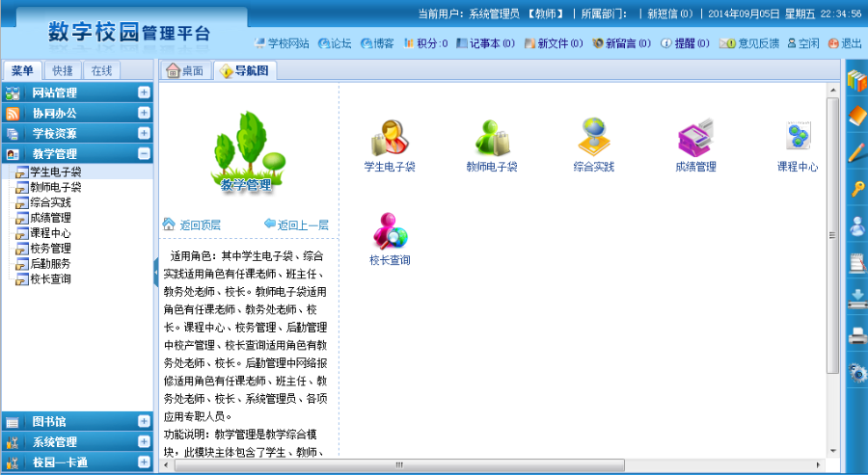Open 论坛 forum in the top toolbar
The width and height of the screenshot is (868, 475).
(x=335, y=43)
